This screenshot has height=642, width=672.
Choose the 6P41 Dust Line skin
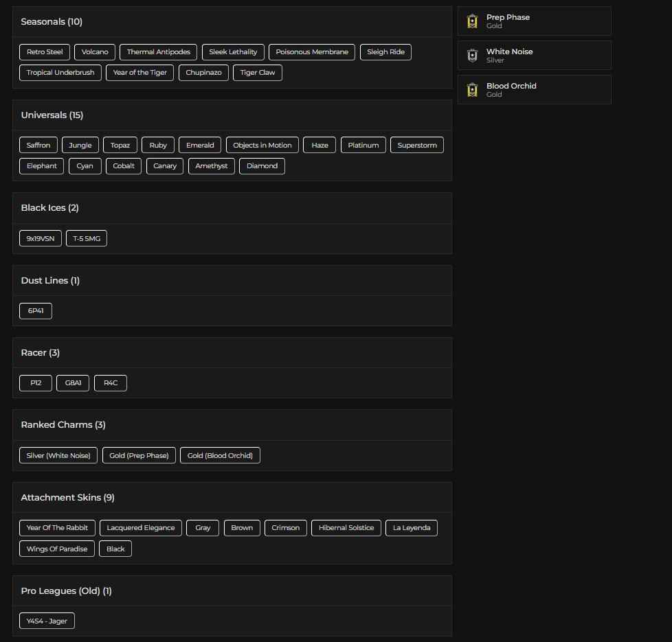[35, 310]
